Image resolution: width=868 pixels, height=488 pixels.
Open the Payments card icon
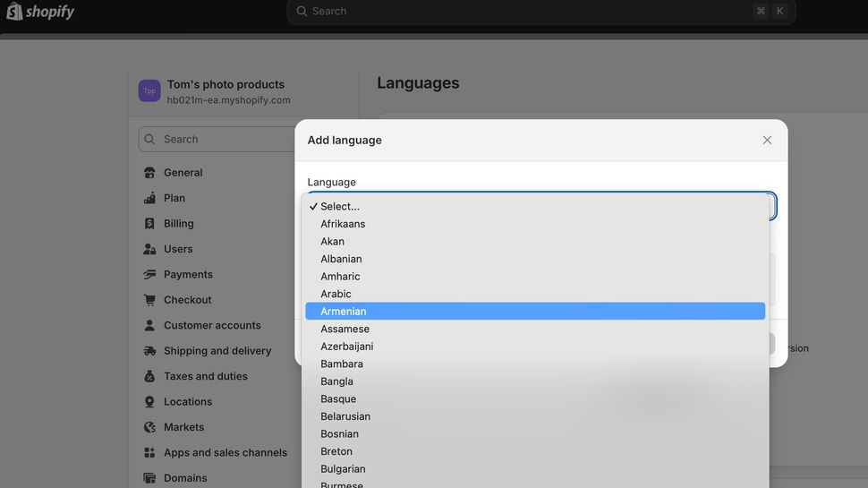click(x=149, y=275)
